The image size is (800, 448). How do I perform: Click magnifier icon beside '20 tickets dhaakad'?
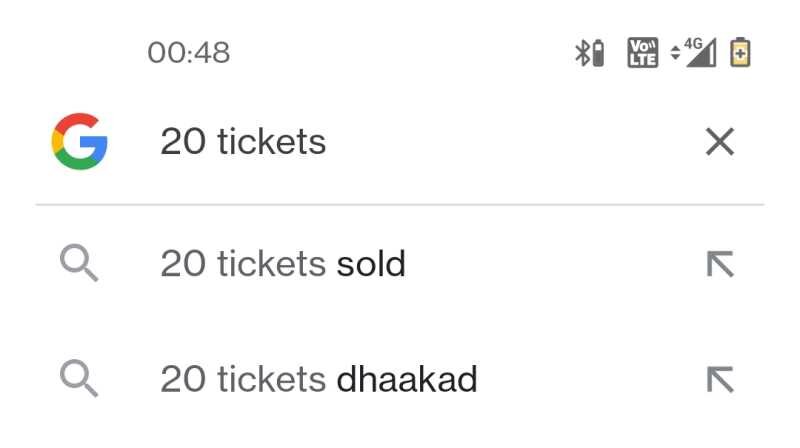click(x=78, y=379)
